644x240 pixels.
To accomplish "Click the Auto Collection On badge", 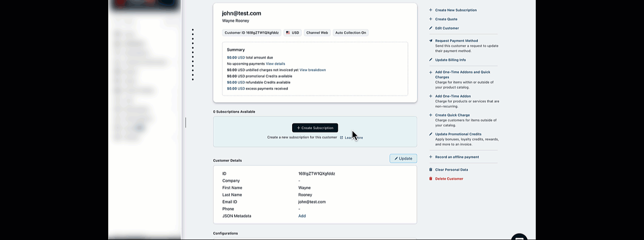I will pos(351,33).
